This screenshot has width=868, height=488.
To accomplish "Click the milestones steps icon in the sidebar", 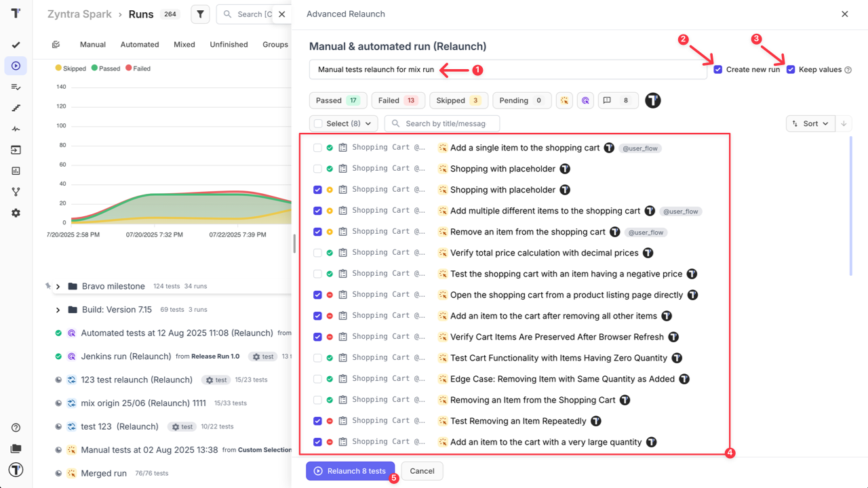I will click(16, 108).
